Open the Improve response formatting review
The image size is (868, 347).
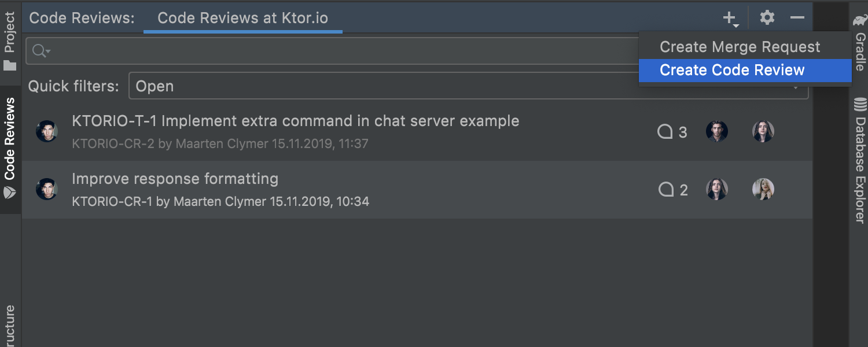(175, 179)
